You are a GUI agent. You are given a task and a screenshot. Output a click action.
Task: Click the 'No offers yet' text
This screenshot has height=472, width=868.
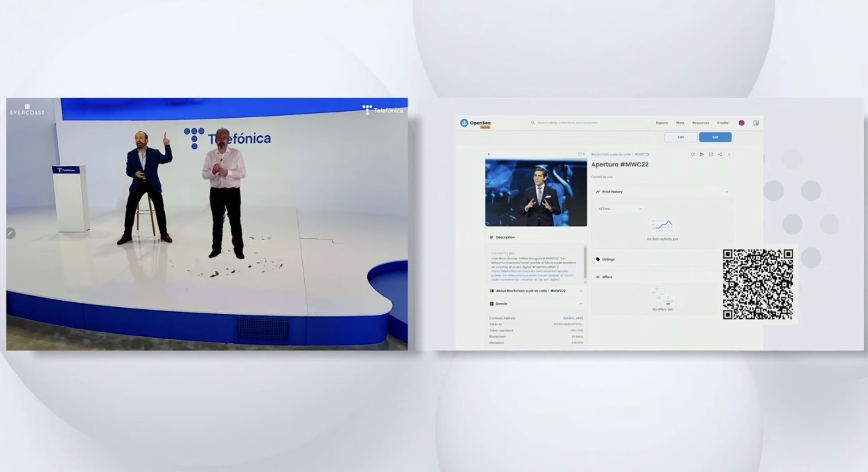[662, 309]
